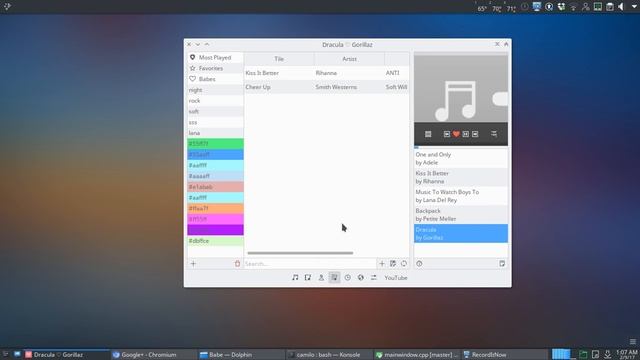Click the thin progress bar under player controls

(461, 147)
